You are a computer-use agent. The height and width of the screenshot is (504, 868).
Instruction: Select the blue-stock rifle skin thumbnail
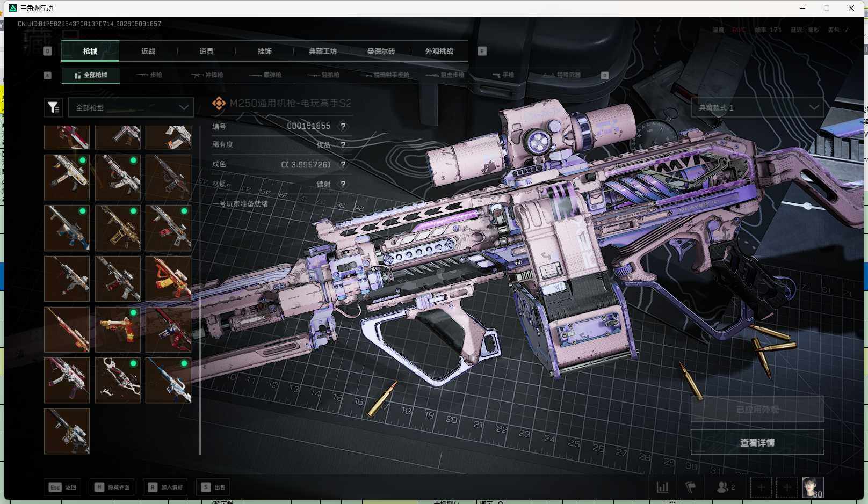67,228
